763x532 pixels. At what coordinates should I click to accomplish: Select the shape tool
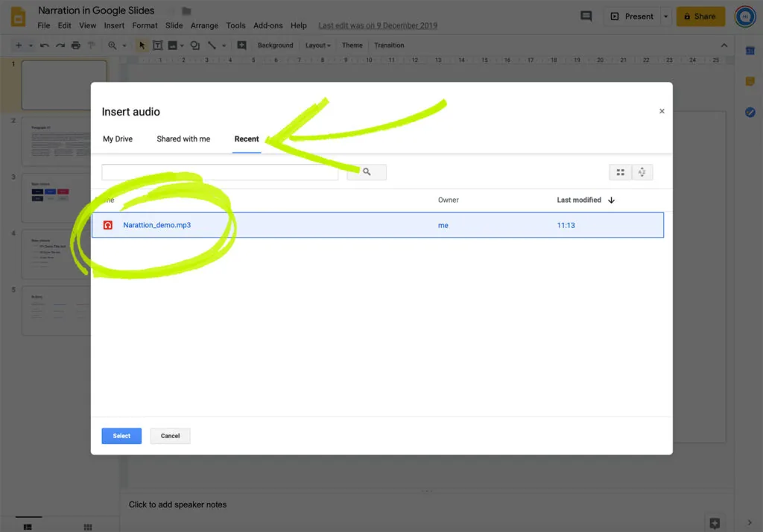(x=194, y=45)
